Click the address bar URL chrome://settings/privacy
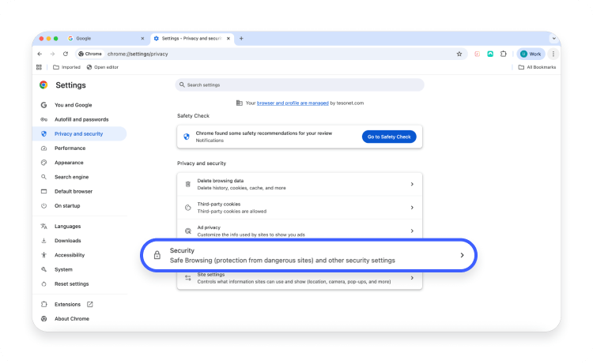593x364 pixels. point(138,54)
